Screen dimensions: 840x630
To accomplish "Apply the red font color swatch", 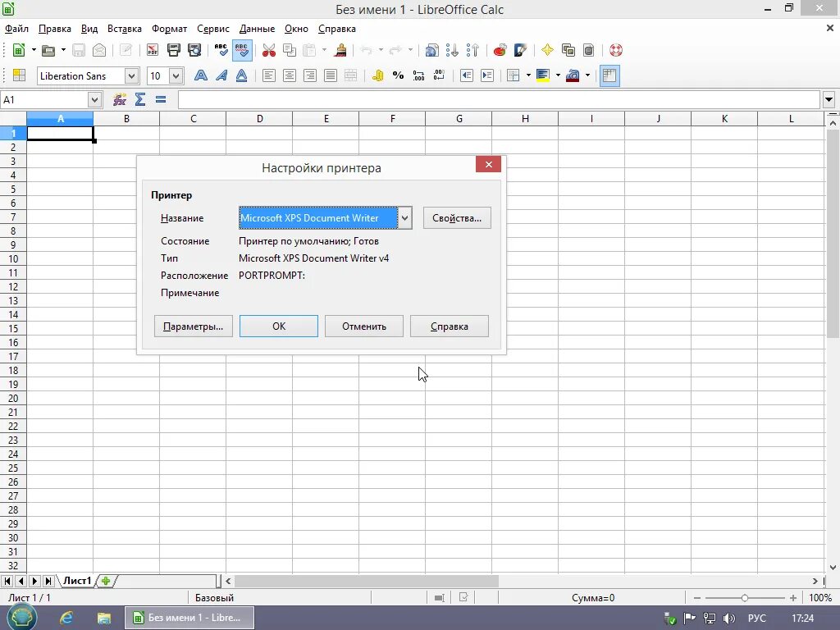I will click(572, 75).
